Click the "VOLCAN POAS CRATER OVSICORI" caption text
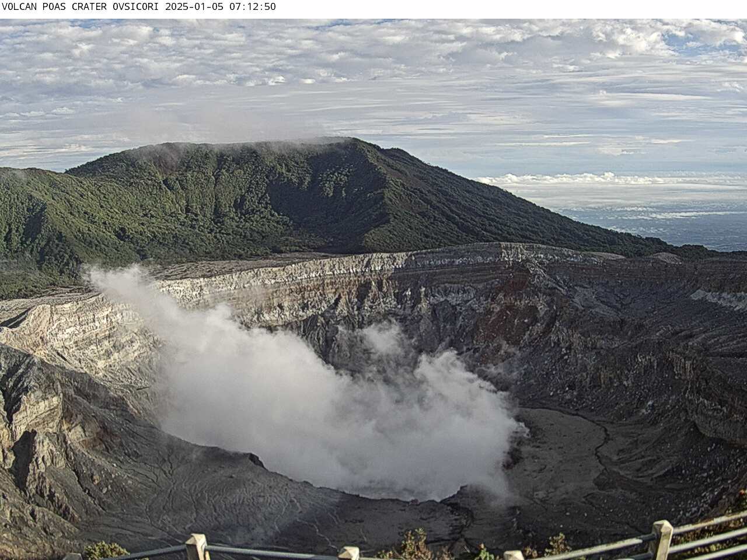Viewport: 747px width, 560px height. tap(81, 7)
